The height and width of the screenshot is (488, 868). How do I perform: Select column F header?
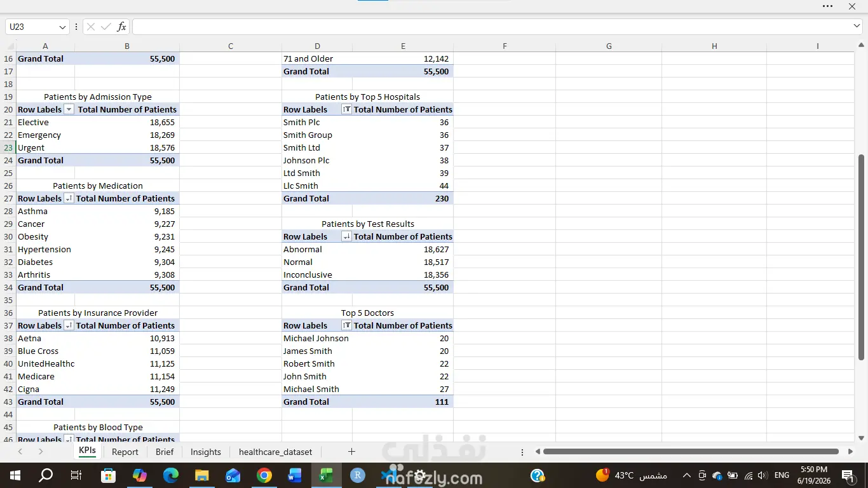[x=505, y=46]
